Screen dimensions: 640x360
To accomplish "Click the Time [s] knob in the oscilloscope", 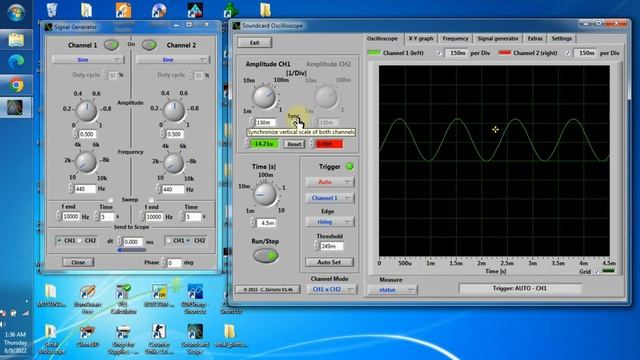I will coord(265,194).
